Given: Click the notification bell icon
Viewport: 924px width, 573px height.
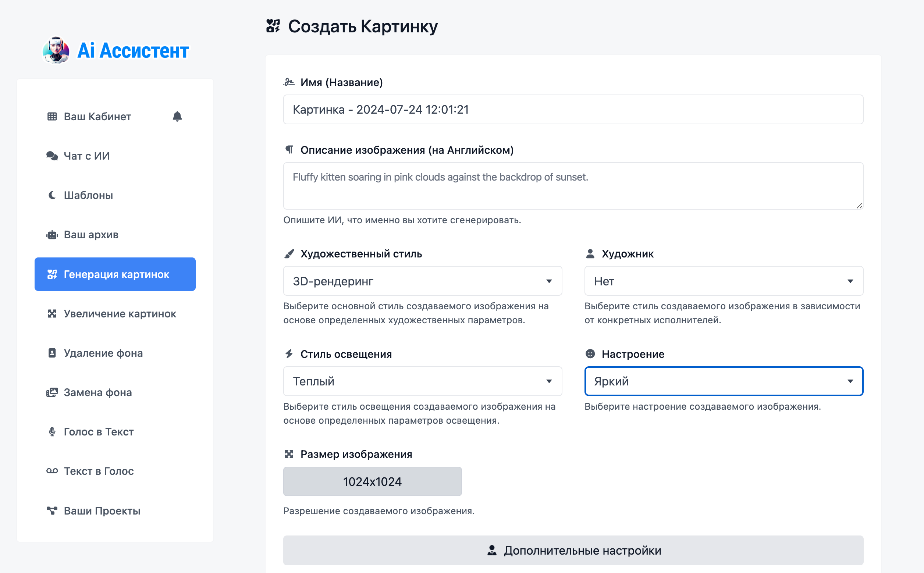Looking at the screenshot, I should (x=177, y=116).
